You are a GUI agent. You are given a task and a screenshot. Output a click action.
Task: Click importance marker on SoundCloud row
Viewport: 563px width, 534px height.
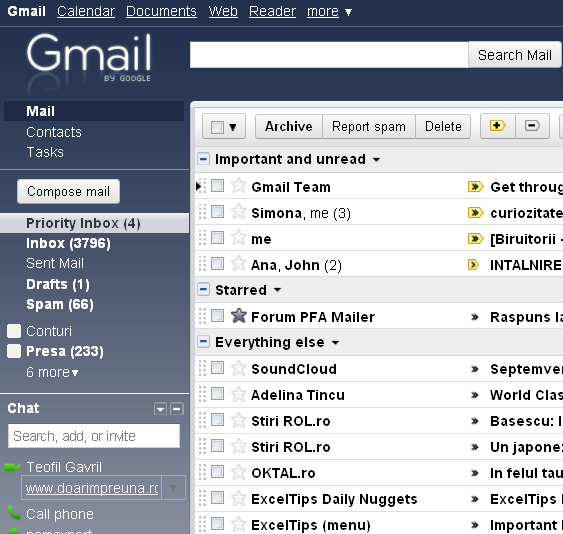[x=475, y=369]
